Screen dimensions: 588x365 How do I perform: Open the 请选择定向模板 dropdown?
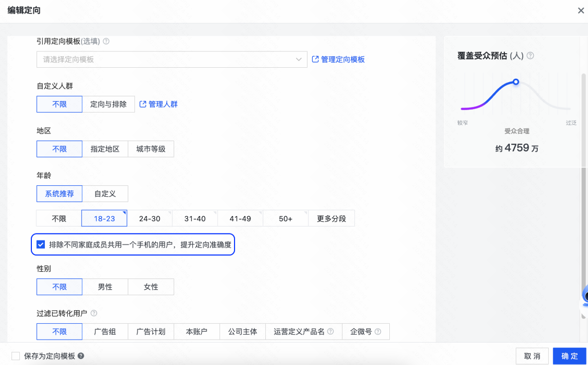[172, 59]
